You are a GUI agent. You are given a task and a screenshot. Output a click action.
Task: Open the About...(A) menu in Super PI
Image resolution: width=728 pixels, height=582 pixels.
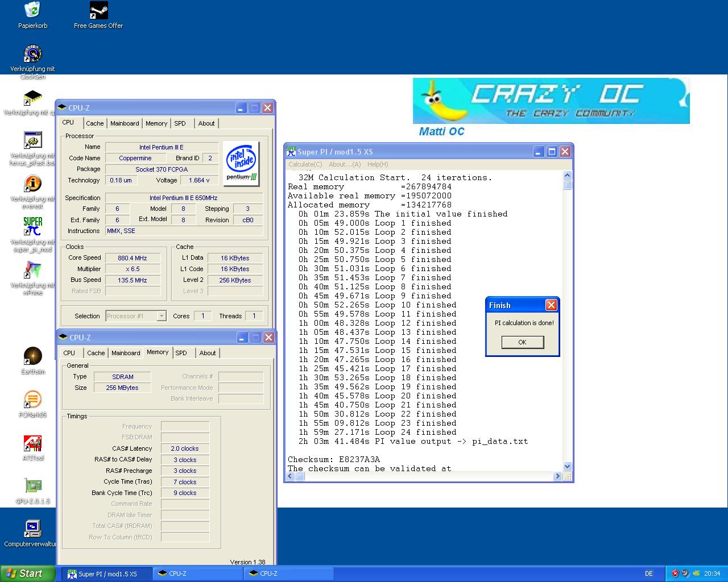[345, 164]
